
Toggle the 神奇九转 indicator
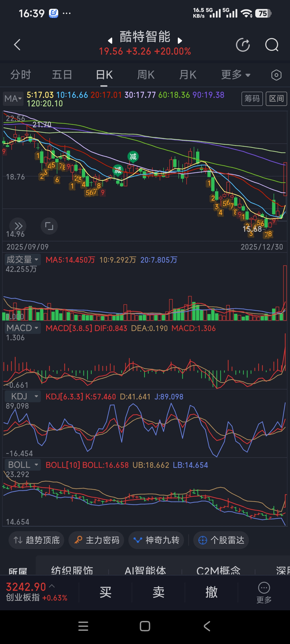coord(156,540)
